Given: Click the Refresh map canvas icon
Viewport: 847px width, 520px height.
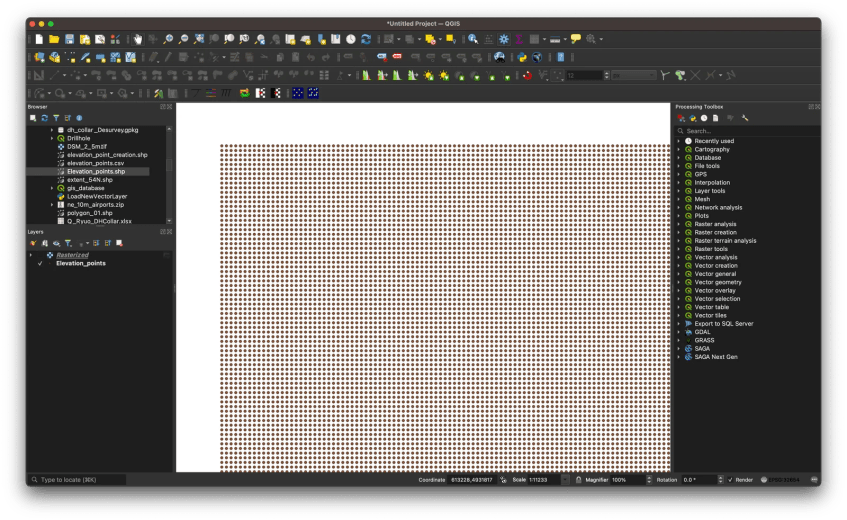Looking at the screenshot, I should point(366,39).
